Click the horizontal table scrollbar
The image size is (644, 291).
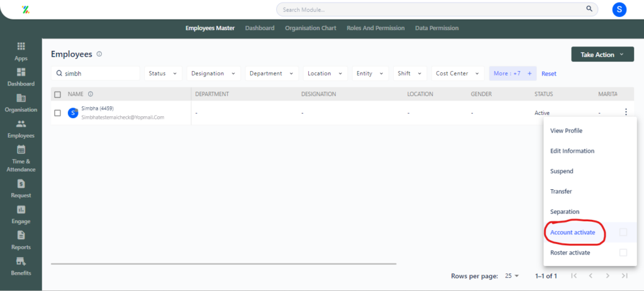(x=223, y=263)
